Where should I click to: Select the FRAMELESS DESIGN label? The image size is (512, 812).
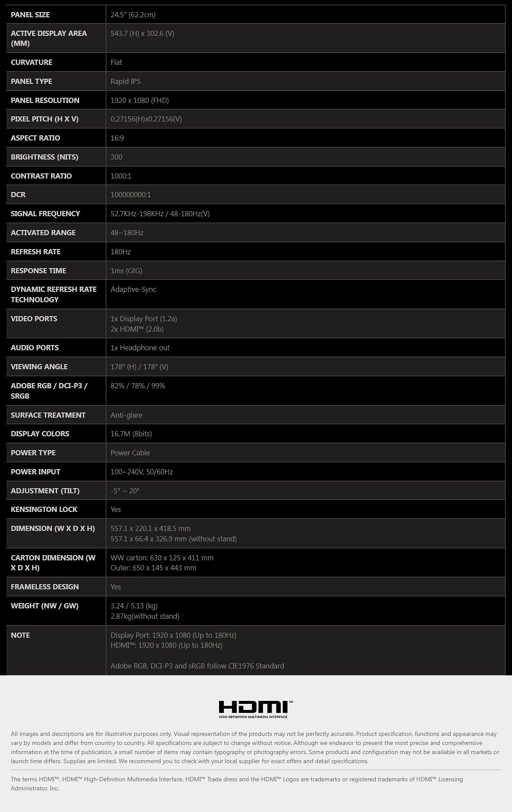tap(45, 587)
